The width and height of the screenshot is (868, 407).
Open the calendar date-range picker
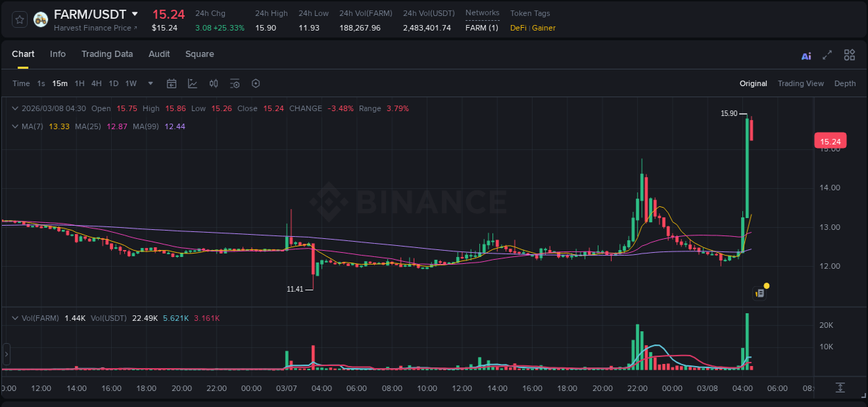[x=172, y=83]
